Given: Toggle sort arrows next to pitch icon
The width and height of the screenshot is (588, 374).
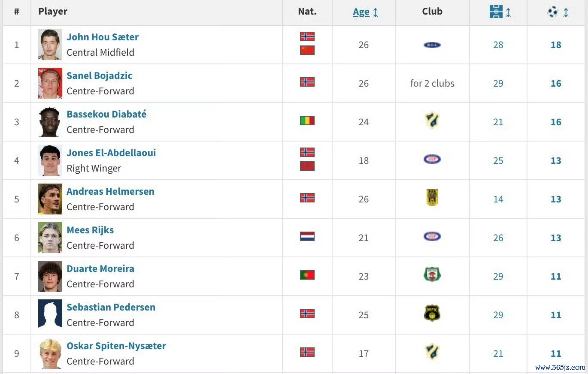Looking at the screenshot, I should (x=508, y=12).
